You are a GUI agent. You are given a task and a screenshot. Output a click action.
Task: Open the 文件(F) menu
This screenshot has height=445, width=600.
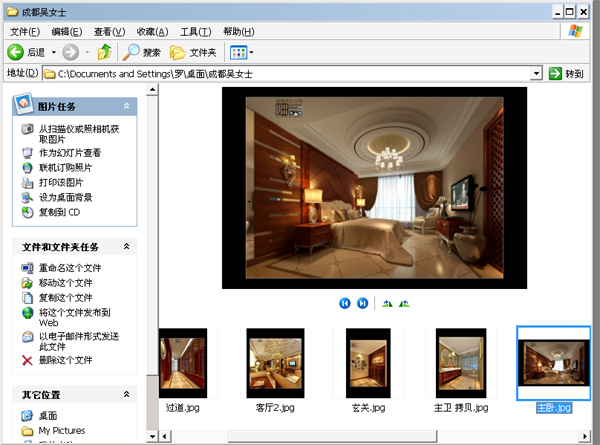pyautogui.click(x=25, y=32)
